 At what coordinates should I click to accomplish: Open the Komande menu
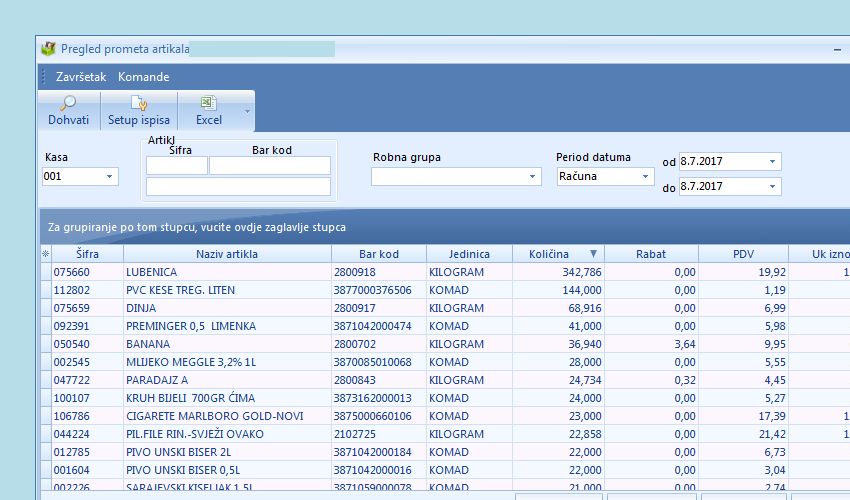pos(144,77)
